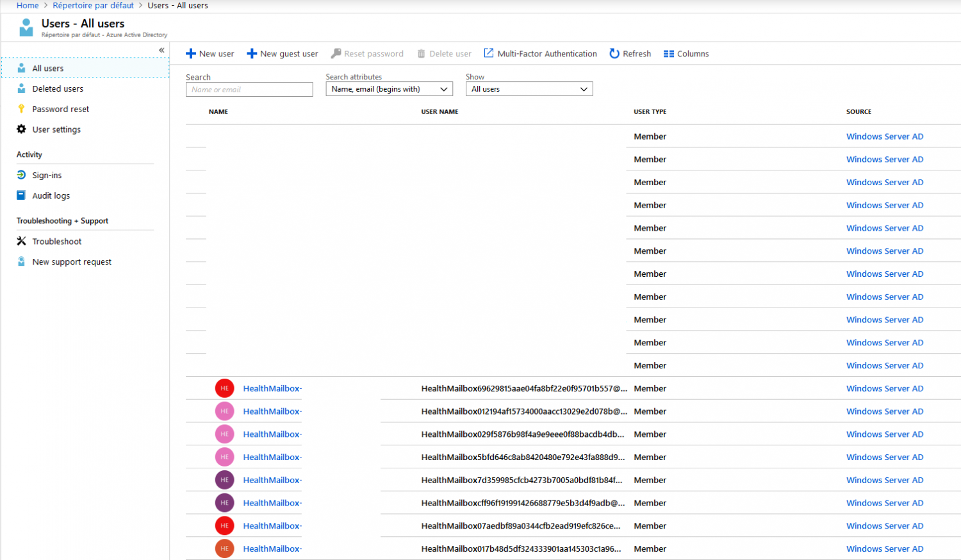Viewport: 961px width, 560px height.
Task: Open HealthMailbox user with username 07aedbf89a034
Action: pyautogui.click(x=272, y=526)
